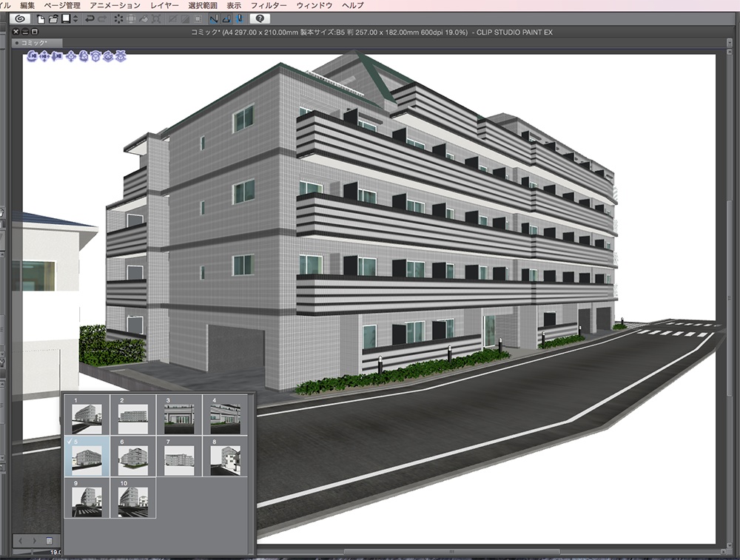Click the Save icon in the toolbar

pyautogui.click(x=65, y=19)
